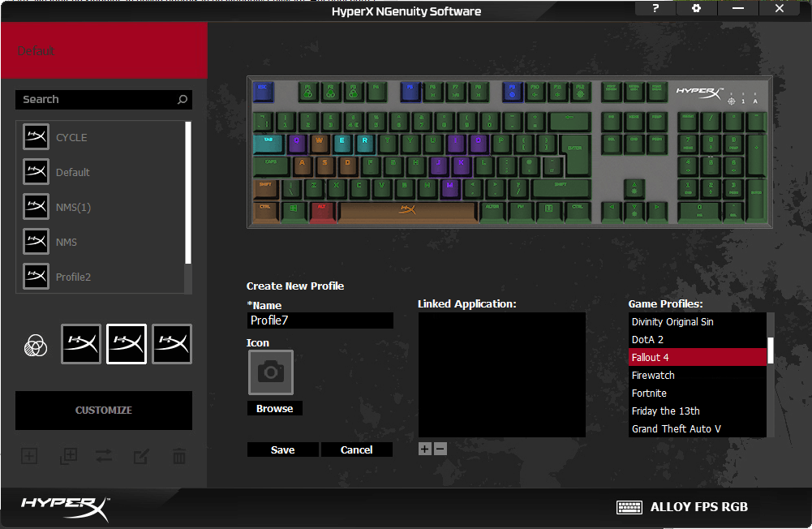Click the ALLOY FPS RGB keyboard icon
Viewport: 812px width, 529px height.
click(x=629, y=507)
